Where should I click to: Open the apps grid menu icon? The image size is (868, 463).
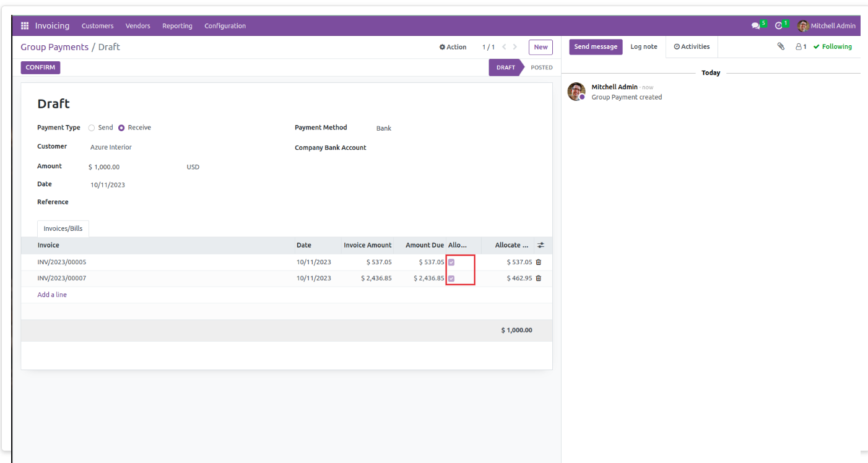[25, 26]
